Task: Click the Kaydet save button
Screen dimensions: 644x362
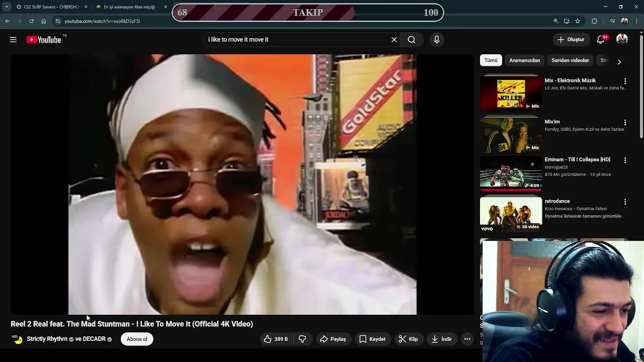Action: point(372,339)
